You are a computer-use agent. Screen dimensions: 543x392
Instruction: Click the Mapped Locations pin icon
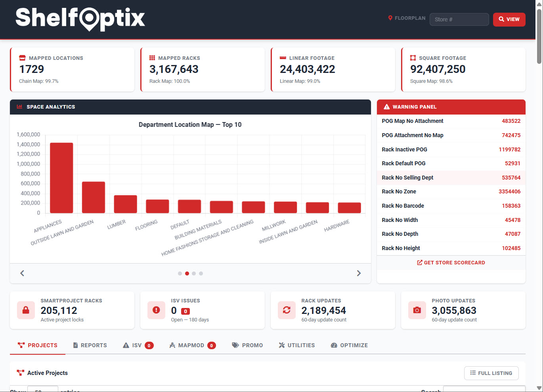22,57
